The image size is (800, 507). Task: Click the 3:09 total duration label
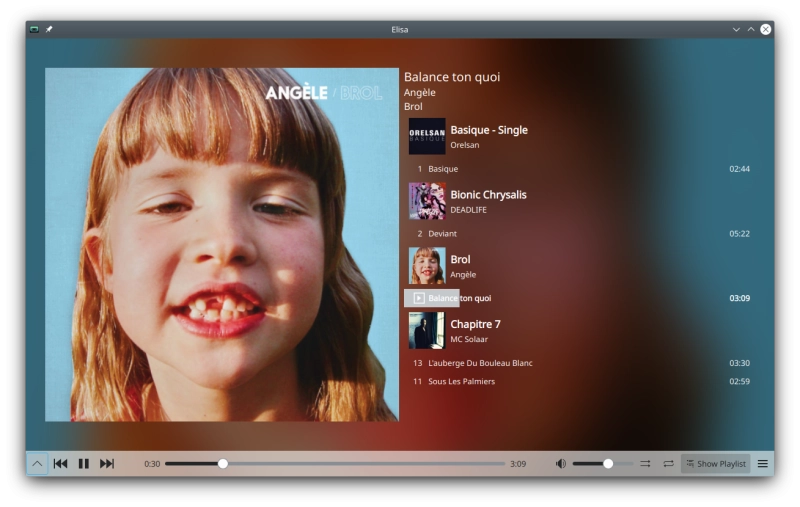coord(518,464)
